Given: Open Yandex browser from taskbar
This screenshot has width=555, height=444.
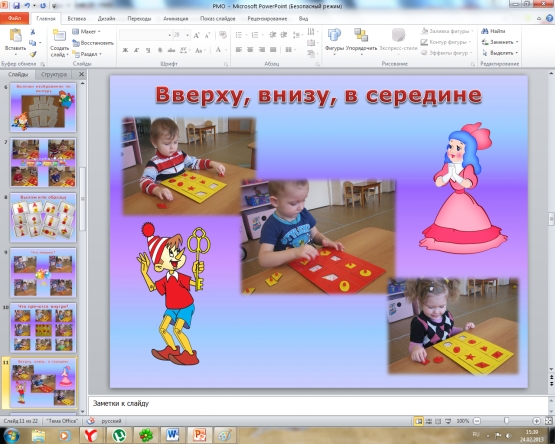Looking at the screenshot, I should 91,435.
